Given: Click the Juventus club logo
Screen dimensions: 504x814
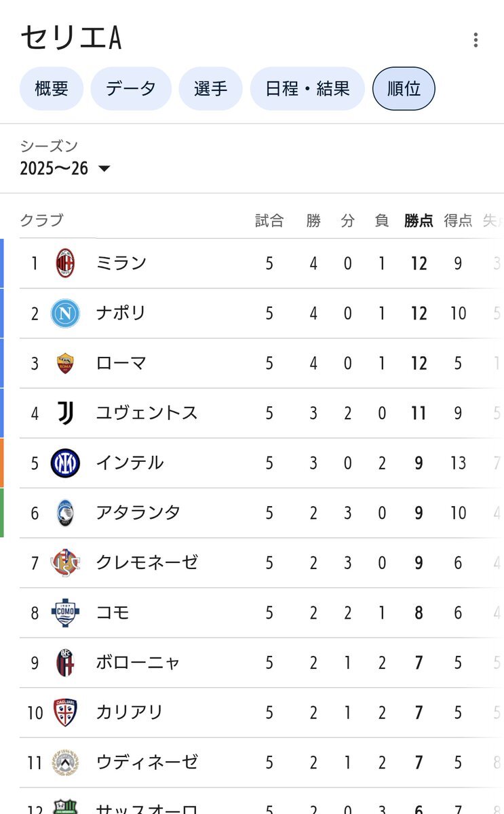Looking at the screenshot, I should click(65, 413).
